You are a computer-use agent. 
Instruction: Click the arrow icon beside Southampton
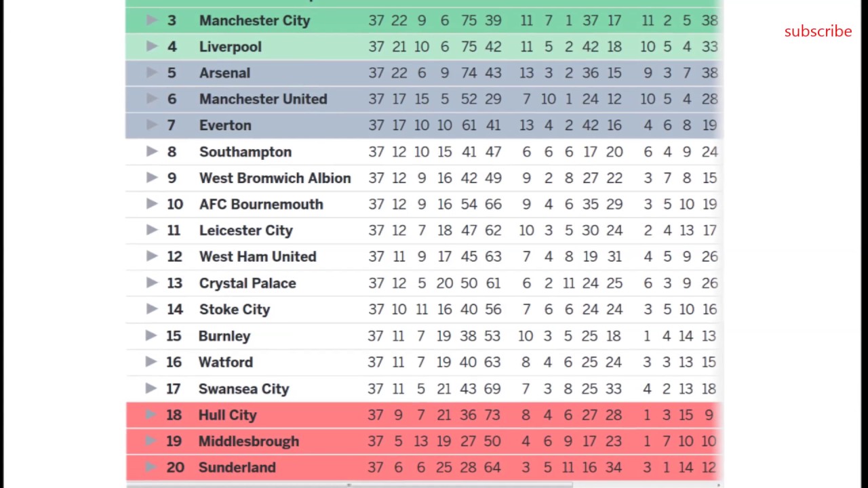coord(152,152)
